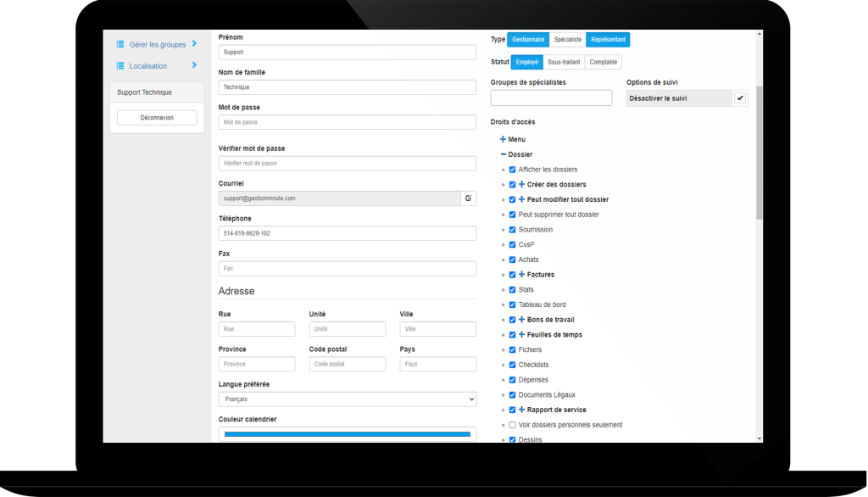Screen dimensions: 868x497
Task: Click the Prénom input field
Action: point(347,52)
